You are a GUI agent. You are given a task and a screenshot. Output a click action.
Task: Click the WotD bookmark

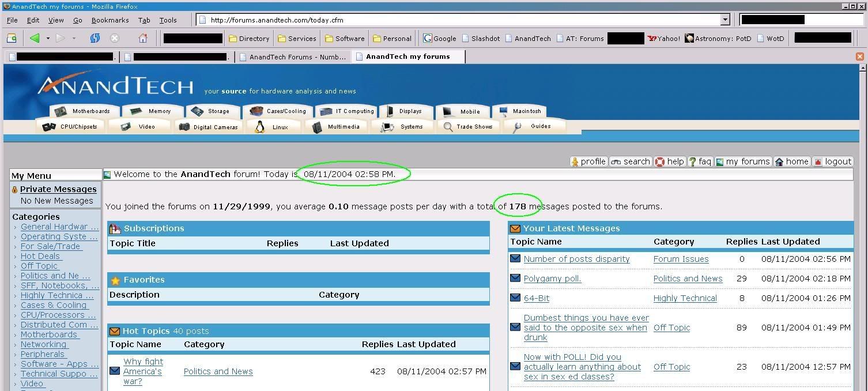point(771,39)
